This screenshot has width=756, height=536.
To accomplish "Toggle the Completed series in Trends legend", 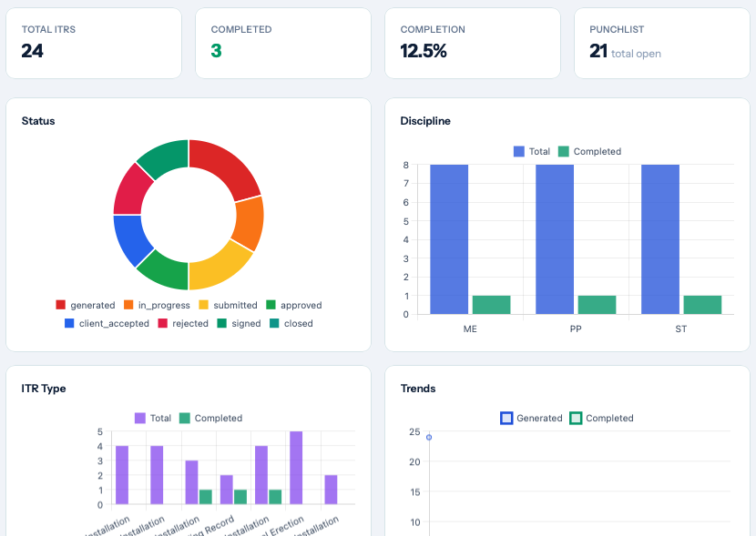I will [x=601, y=418].
